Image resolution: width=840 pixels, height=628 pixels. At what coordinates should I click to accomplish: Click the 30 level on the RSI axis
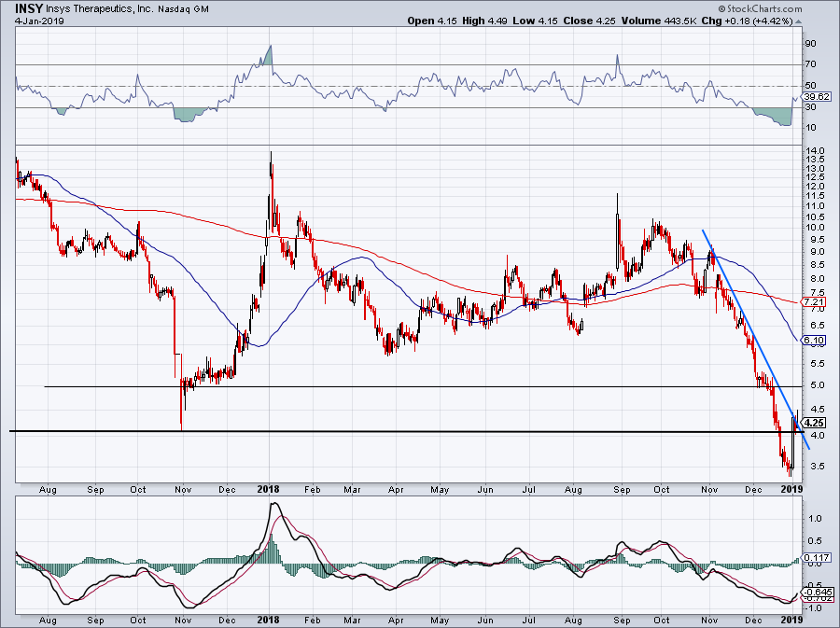click(810, 107)
